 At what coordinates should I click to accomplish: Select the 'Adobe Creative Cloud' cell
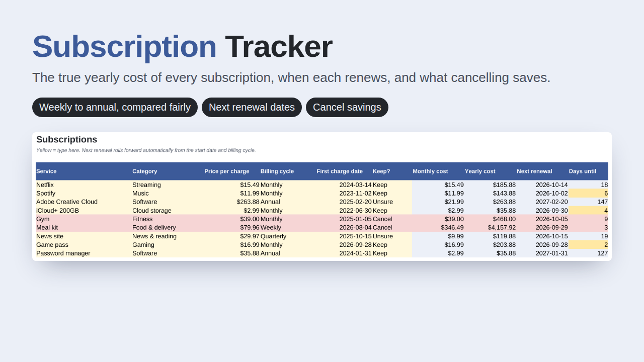84,202
